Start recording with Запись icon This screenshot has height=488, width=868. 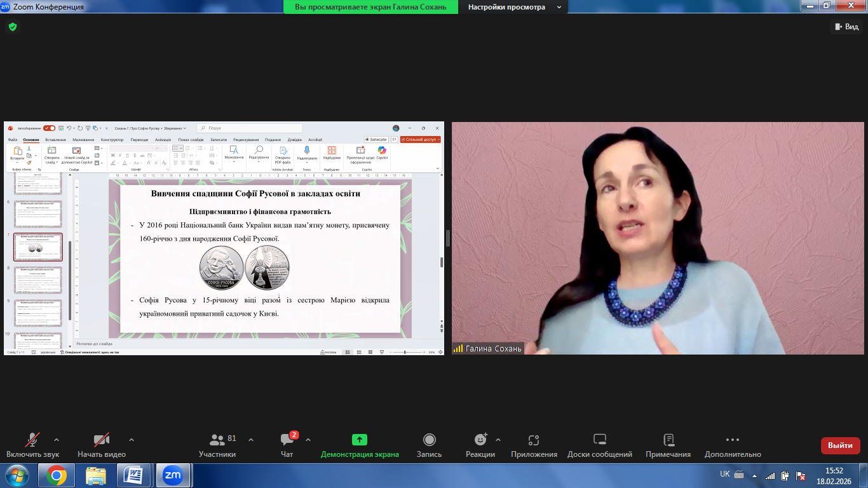pos(429,440)
